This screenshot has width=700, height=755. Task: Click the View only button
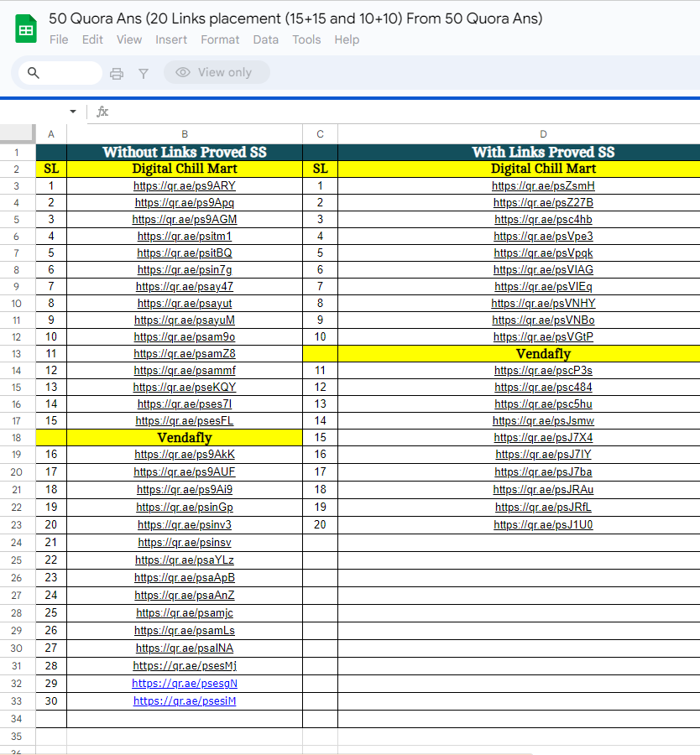point(217,72)
